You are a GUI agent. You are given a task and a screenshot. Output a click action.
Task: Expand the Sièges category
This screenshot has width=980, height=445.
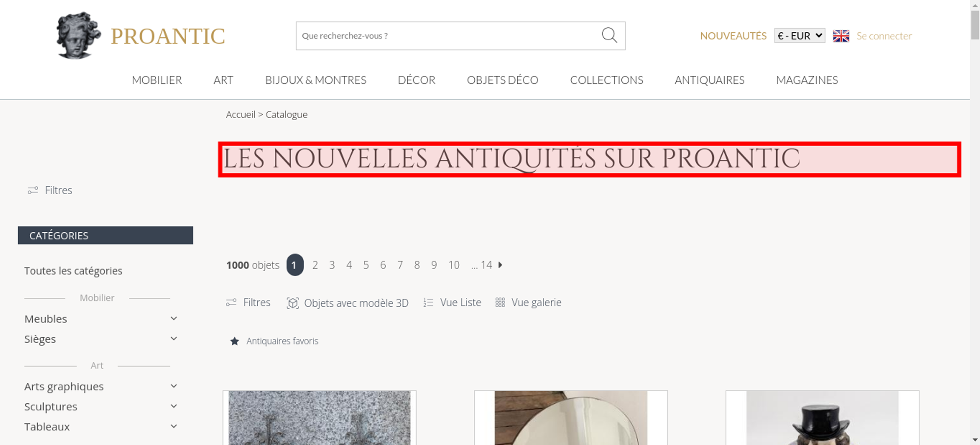(173, 339)
